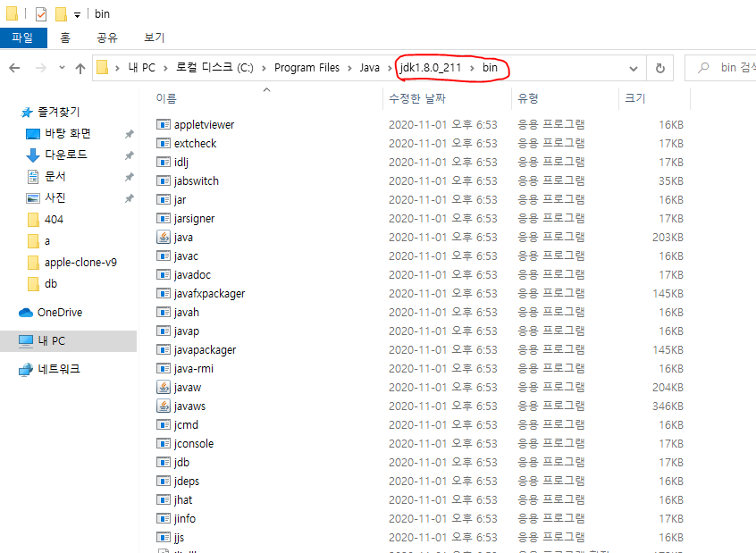Screen dimensions: 756x553
Task: Expand chevron after jdk1.8.0_211 breadcrumb
Action: (472, 68)
